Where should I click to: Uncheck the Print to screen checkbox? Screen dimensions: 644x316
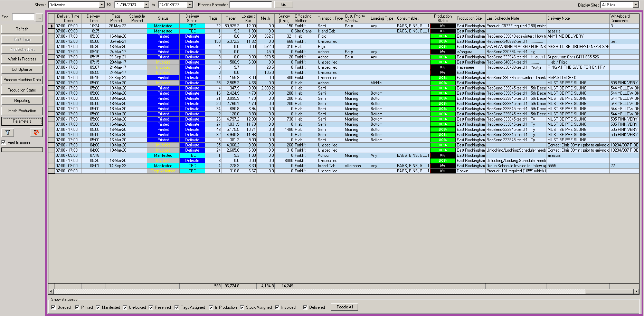[x=4, y=143]
